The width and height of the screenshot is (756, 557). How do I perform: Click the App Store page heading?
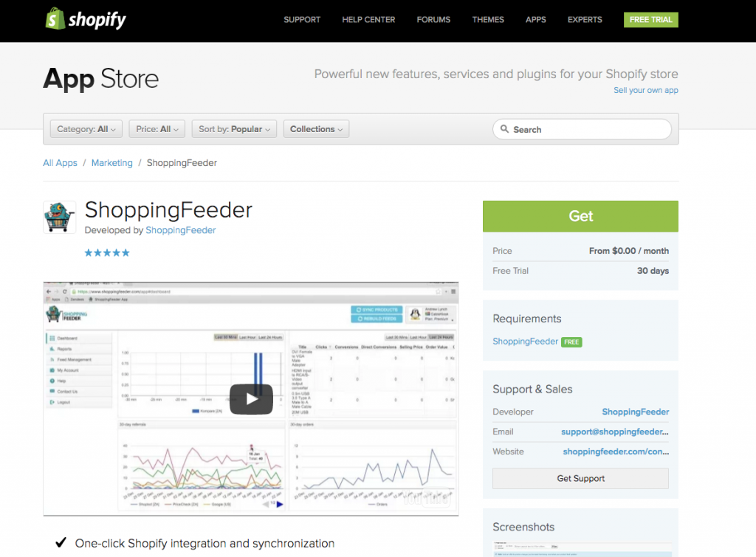tap(100, 78)
